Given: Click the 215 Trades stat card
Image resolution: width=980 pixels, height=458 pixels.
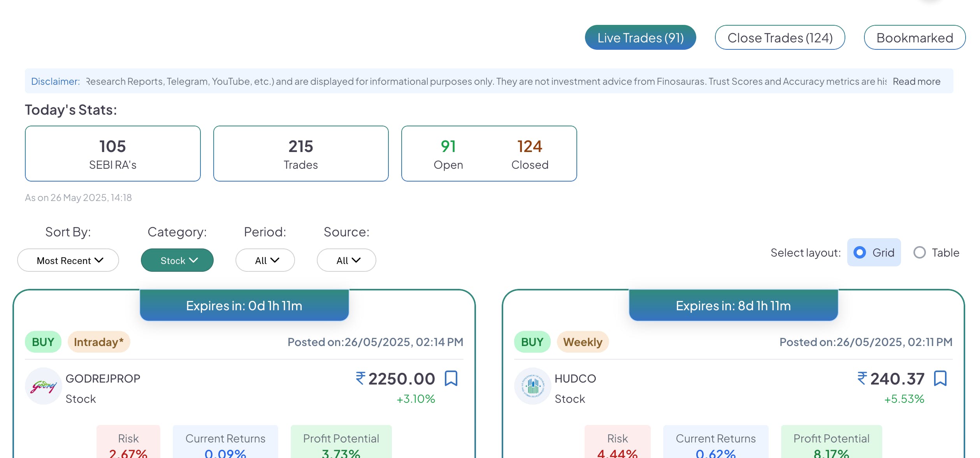Looking at the screenshot, I should pos(300,154).
